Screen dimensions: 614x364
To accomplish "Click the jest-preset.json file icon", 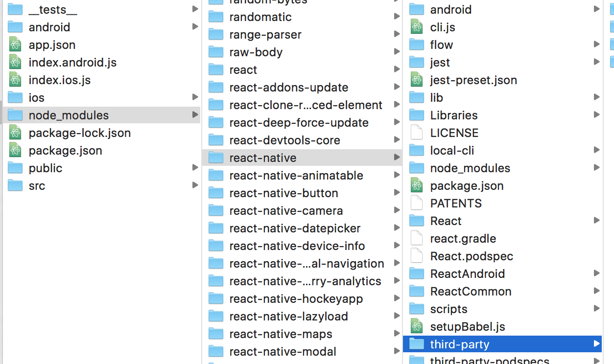I will click(417, 80).
